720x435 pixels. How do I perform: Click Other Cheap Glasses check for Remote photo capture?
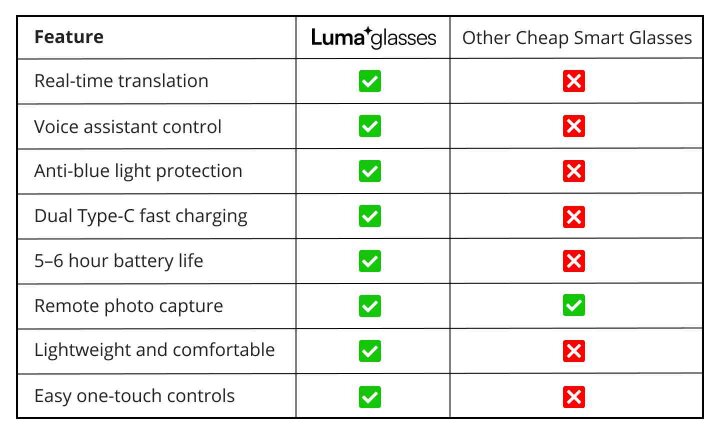click(x=574, y=306)
